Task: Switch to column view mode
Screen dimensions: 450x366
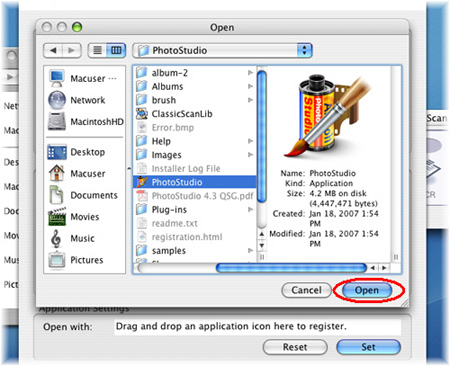Action: pos(116,50)
